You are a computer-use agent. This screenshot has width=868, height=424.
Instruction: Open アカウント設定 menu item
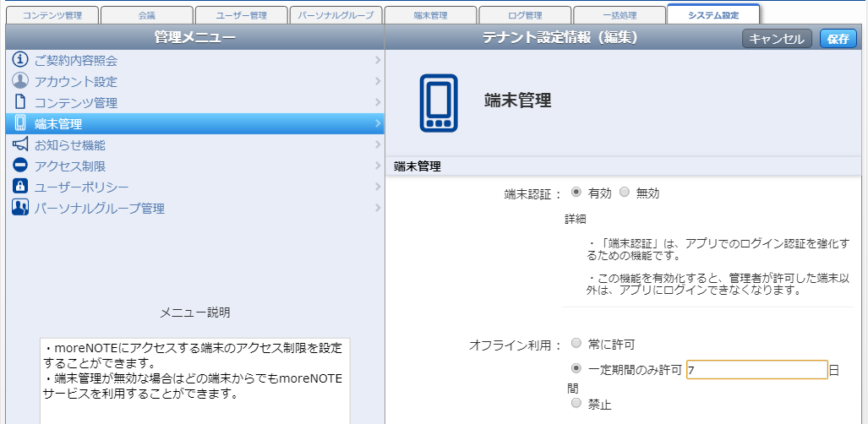[195, 81]
